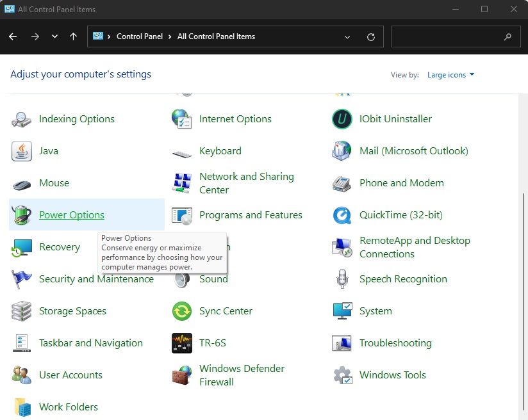Open recent pages dropdown next to navigation arrows
Screen dimensions: 528x420
(54, 36)
